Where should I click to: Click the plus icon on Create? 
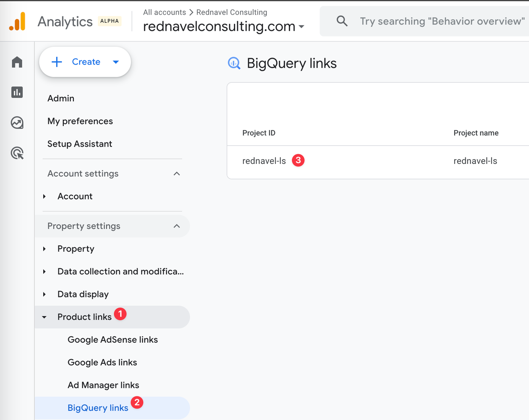coord(57,62)
